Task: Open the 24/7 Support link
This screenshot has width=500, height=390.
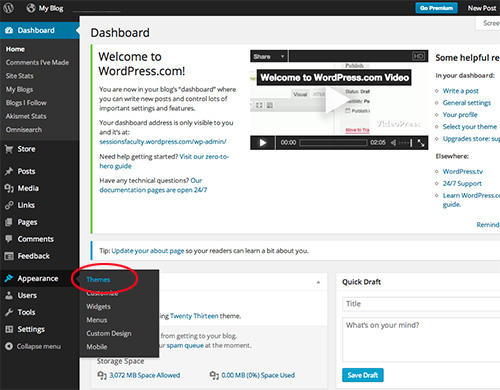Action: pyautogui.click(x=462, y=184)
